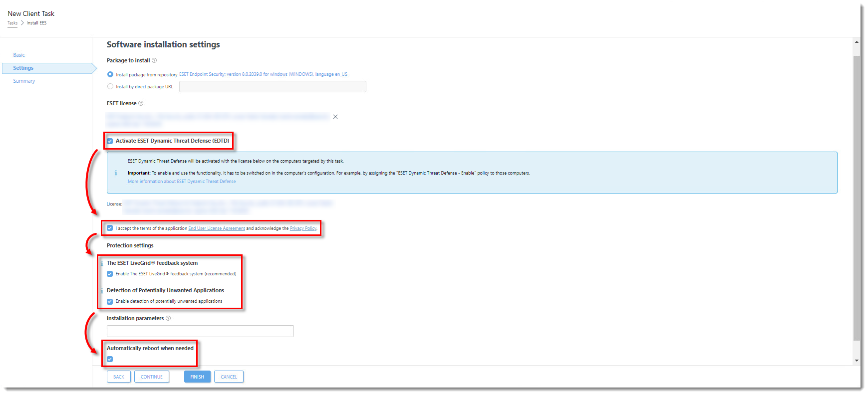View the info icon in the blue EDTD notice

point(116,173)
